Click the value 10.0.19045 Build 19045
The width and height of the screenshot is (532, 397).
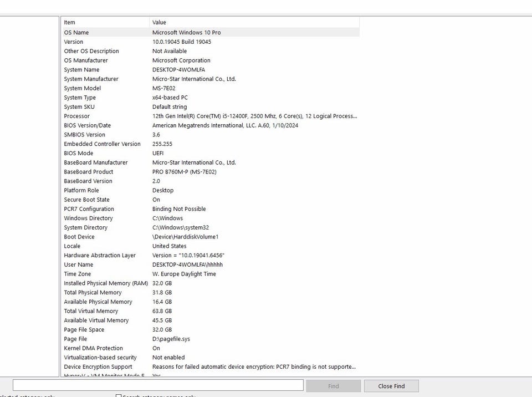pyautogui.click(x=182, y=42)
